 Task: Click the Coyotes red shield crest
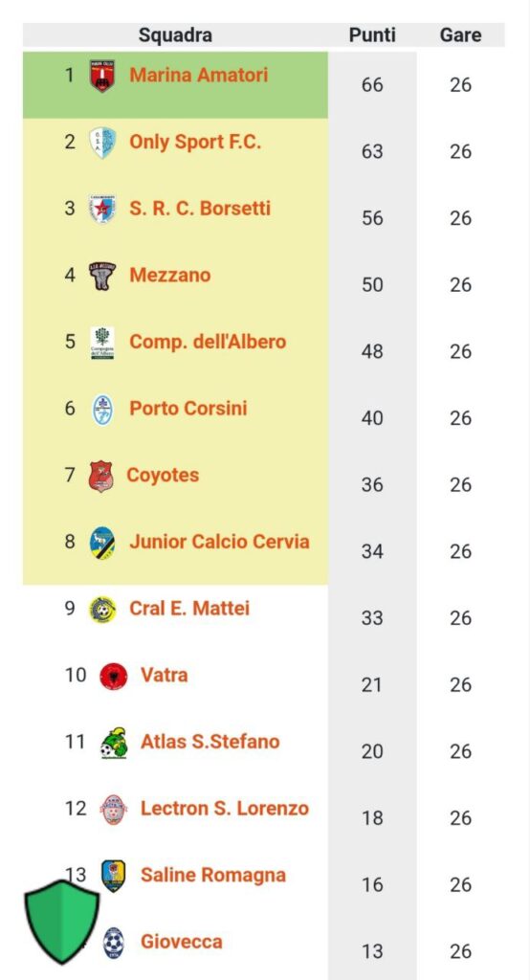coord(100,477)
